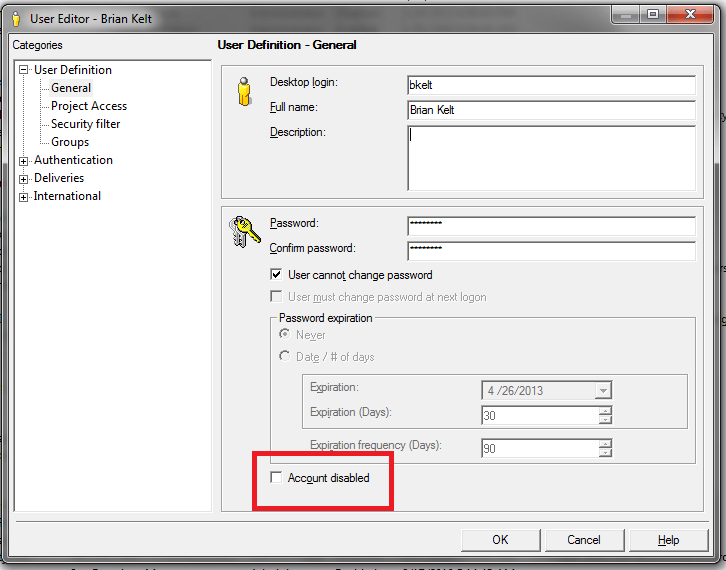
Task: Increase Expiration (Days) value with up arrow
Action: pos(605,410)
